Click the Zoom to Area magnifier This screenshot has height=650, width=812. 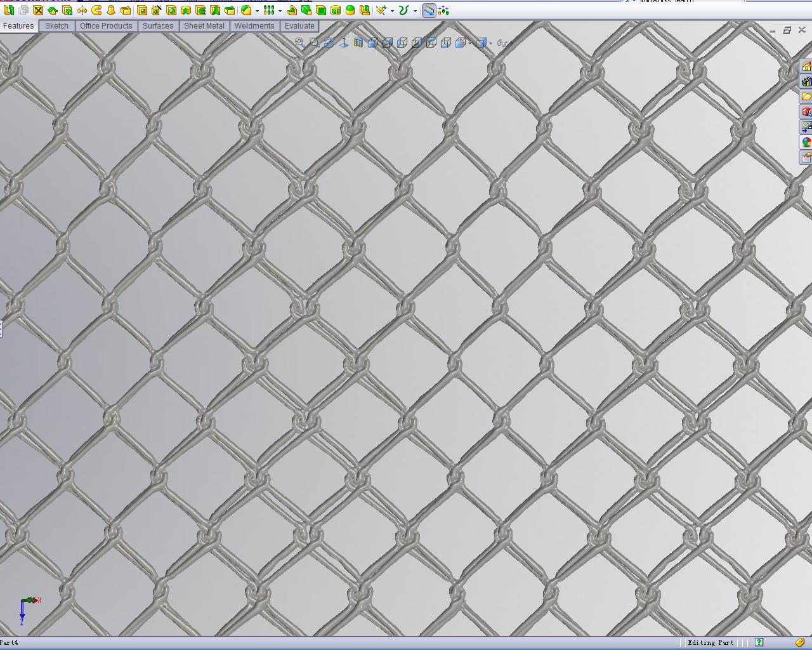[x=315, y=43]
